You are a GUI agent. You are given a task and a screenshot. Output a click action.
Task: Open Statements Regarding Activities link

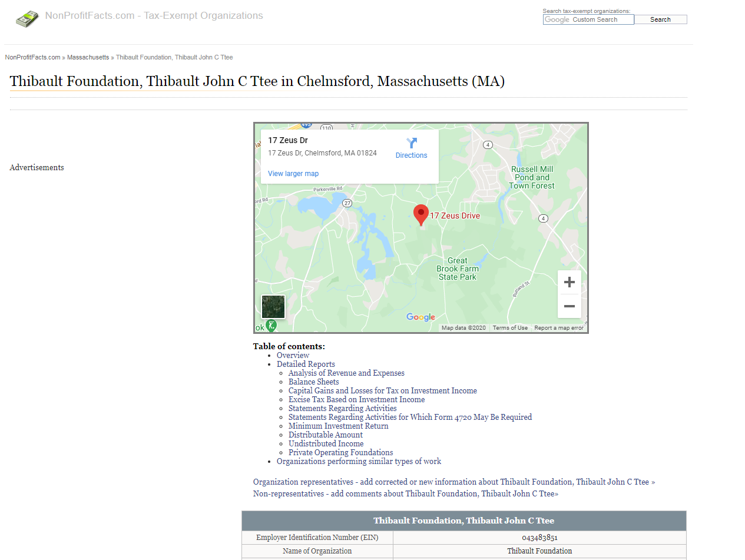coord(342,408)
